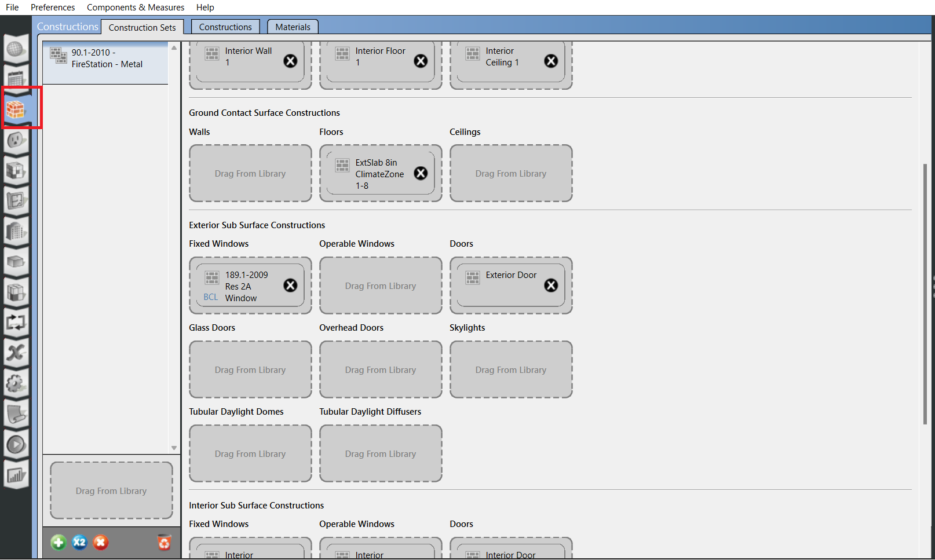935x560 pixels.
Task: Click the Ground Contact Walls drop zone
Action: click(250, 173)
